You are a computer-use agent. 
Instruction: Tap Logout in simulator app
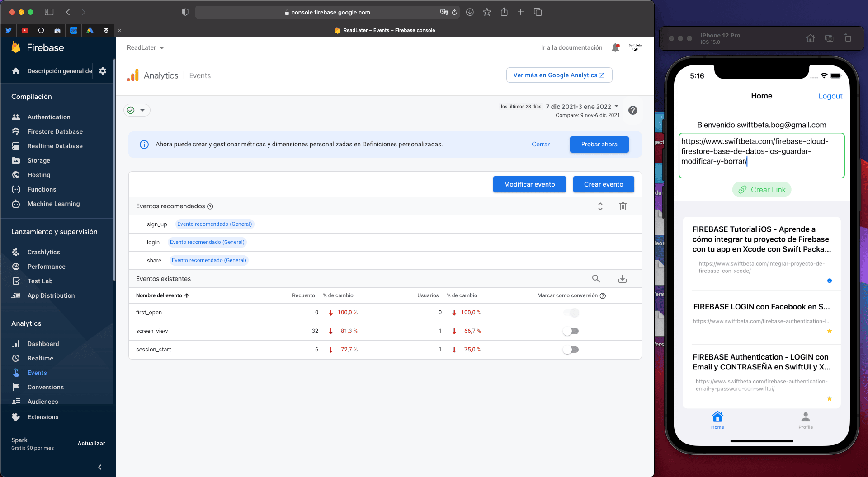(x=830, y=96)
